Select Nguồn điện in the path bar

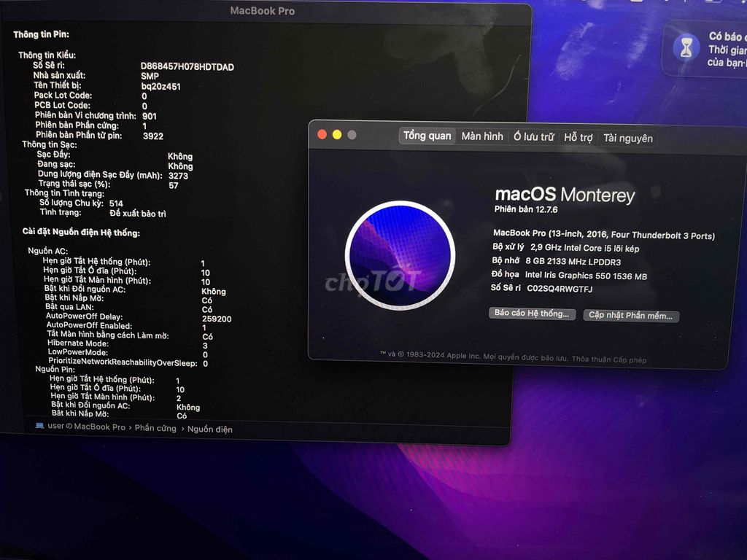[209, 429]
